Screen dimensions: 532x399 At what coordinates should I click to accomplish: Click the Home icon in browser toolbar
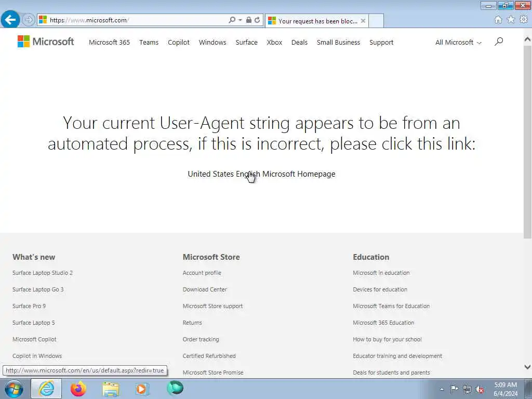pyautogui.click(x=498, y=20)
